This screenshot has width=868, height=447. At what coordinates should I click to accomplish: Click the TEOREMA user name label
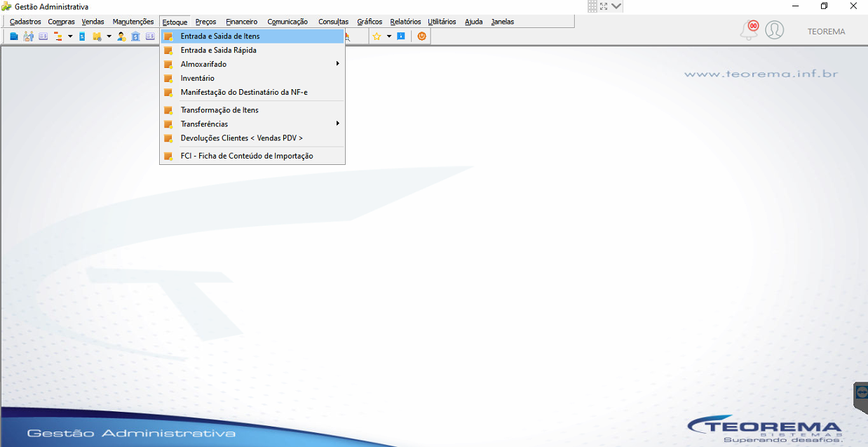tap(826, 32)
